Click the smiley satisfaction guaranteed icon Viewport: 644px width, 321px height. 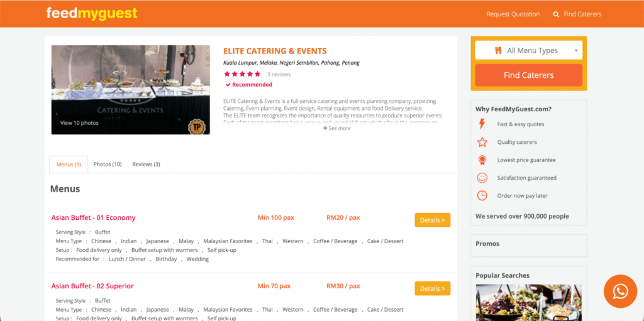pyautogui.click(x=482, y=178)
